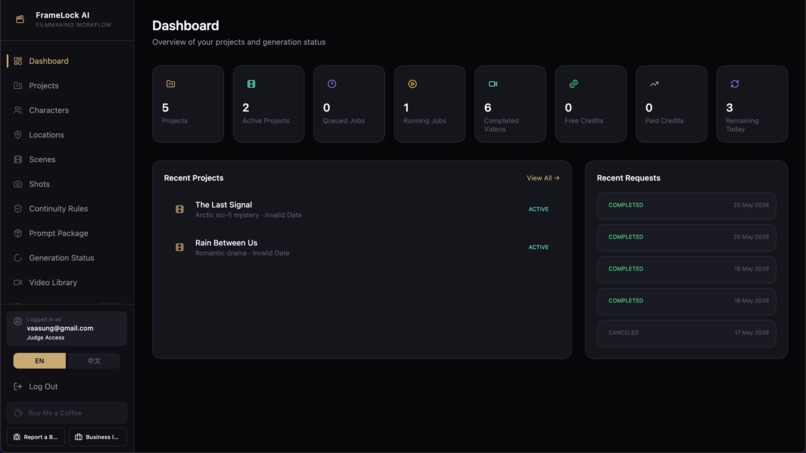Click ACTIVE badge on The Last Signal
Screen dimensions: 806x453
pos(538,209)
